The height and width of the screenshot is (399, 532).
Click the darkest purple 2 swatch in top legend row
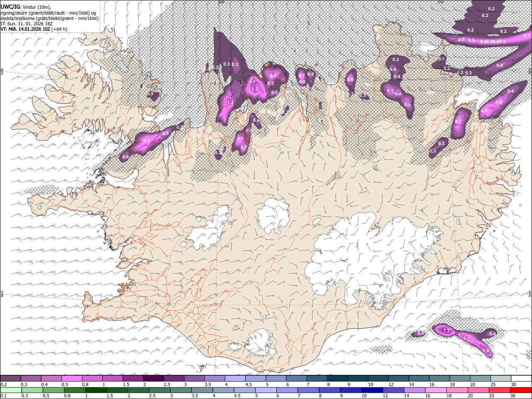point(153,379)
